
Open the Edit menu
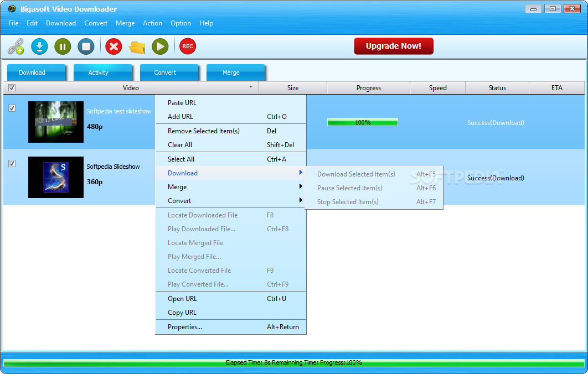(x=32, y=23)
